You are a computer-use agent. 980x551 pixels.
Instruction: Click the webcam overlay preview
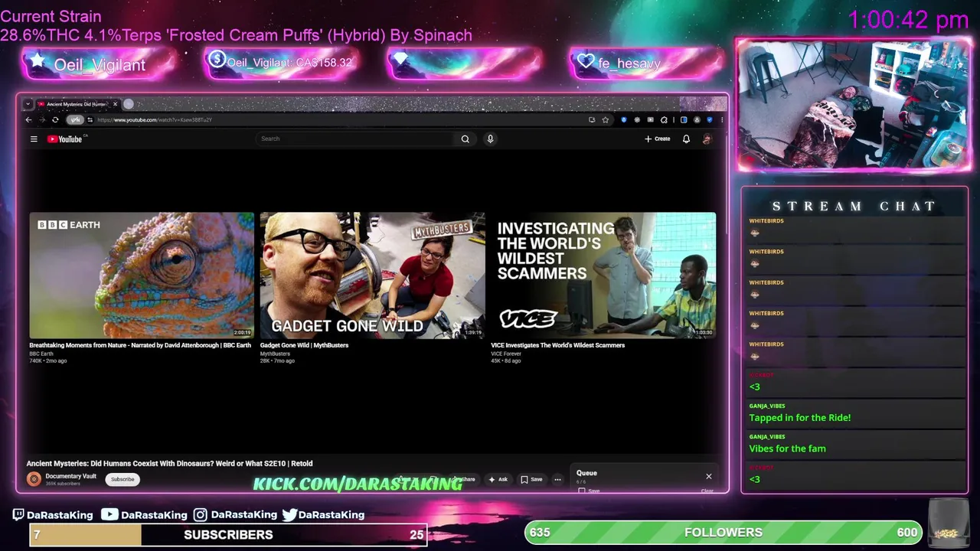(854, 105)
